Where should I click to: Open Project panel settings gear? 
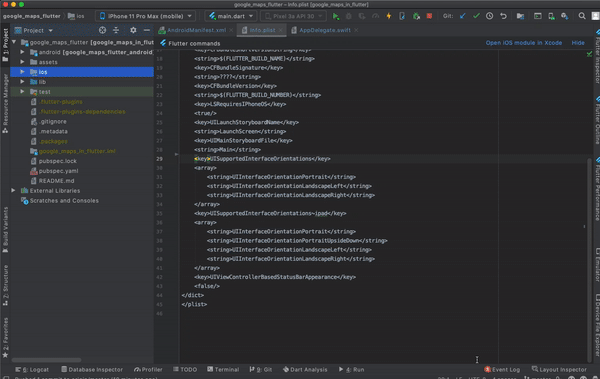[x=133, y=30]
